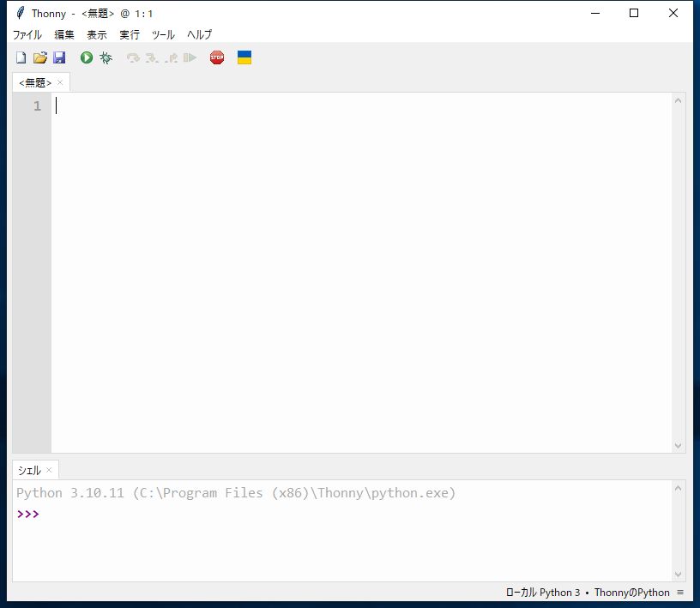The image size is (700, 608).
Task: Run the current script with the green play button
Action: click(87, 57)
